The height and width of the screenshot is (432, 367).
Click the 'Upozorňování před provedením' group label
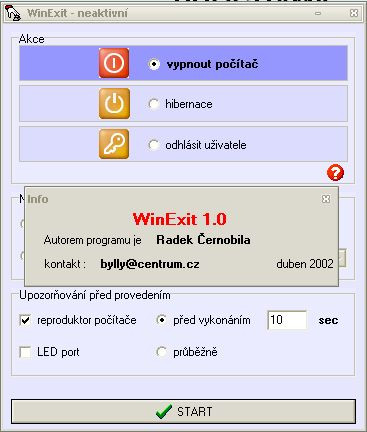click(x=95, y=295)
